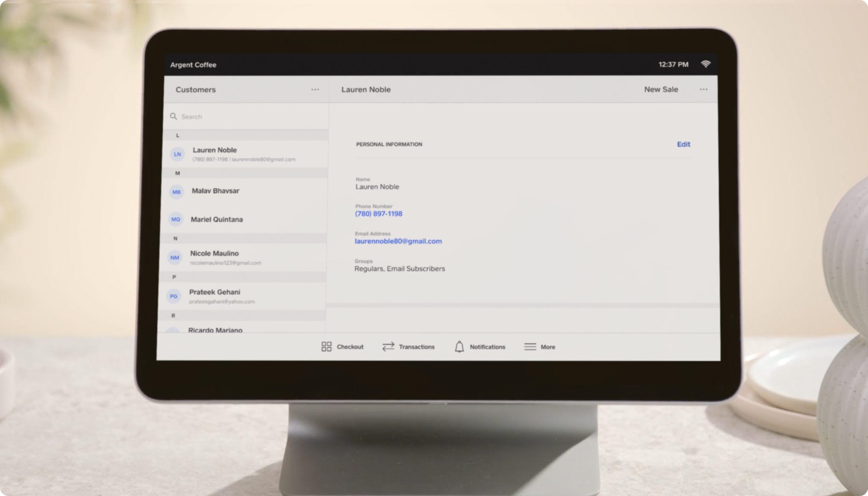This screenshot has width=868, height=496.
Task: Click the Search customers field
Action: tap(222, 116)
